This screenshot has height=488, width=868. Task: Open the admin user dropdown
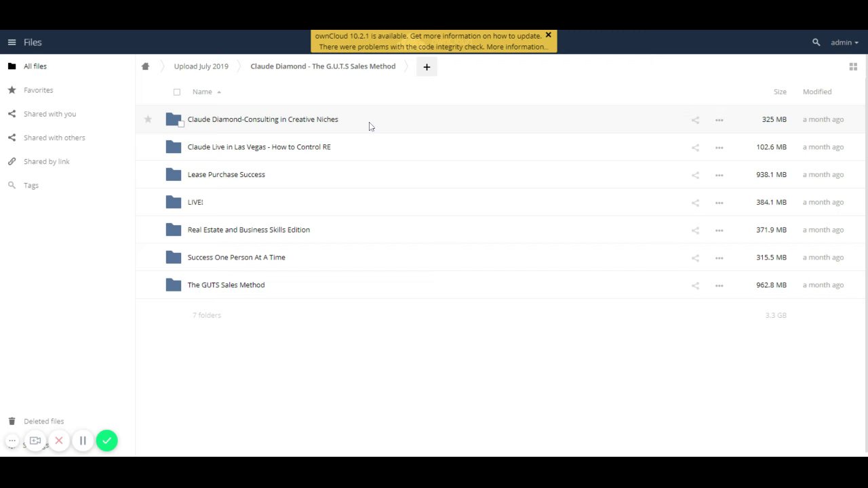[x=844, y=42]
